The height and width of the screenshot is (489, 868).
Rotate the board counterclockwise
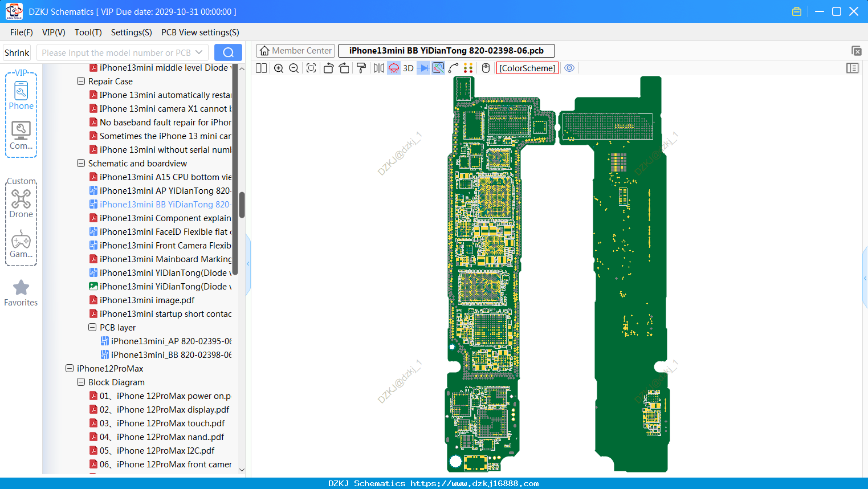click(x=328, y=68)
